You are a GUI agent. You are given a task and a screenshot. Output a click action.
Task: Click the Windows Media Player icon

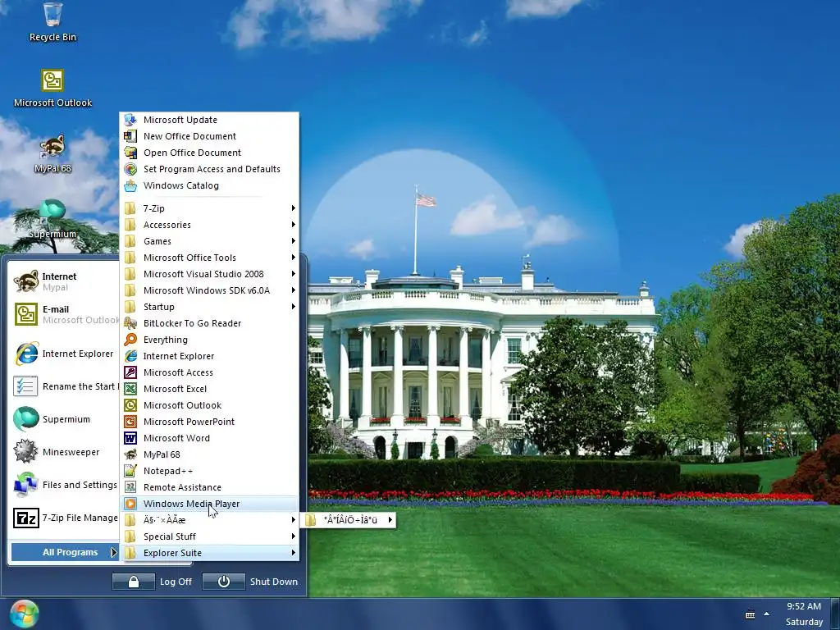pos(130,504)
